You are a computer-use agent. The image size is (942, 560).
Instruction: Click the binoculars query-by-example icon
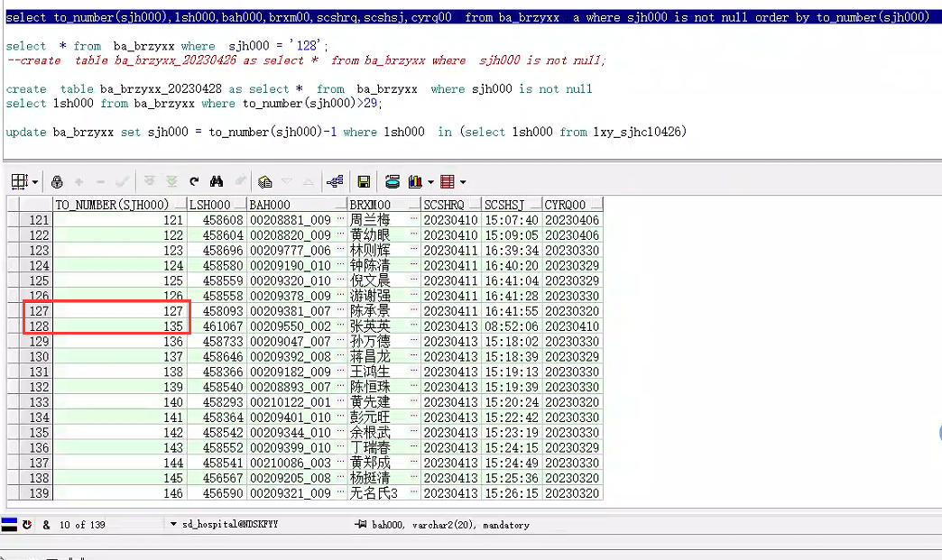pyautogui.click(x=217, y=181)
